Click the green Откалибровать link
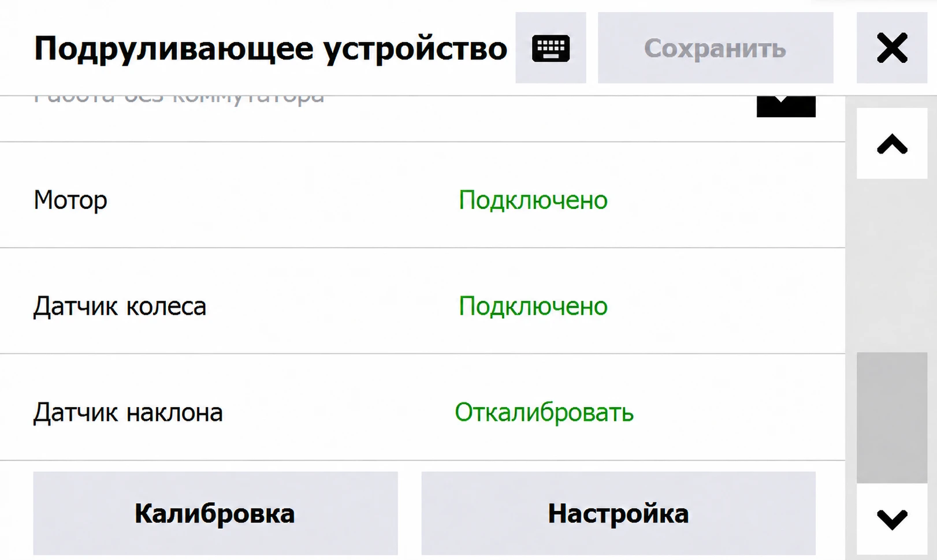 click(x=544, y=412)
